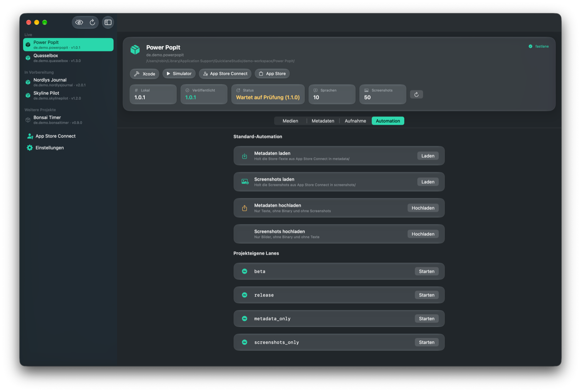Click the project path text under Power PopIt
Viewport: 581px width, 392px height.
[220, 61]
